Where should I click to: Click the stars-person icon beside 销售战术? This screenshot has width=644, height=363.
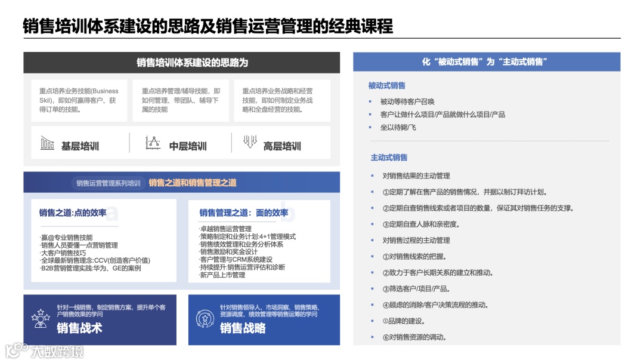(x=41, y=319)
